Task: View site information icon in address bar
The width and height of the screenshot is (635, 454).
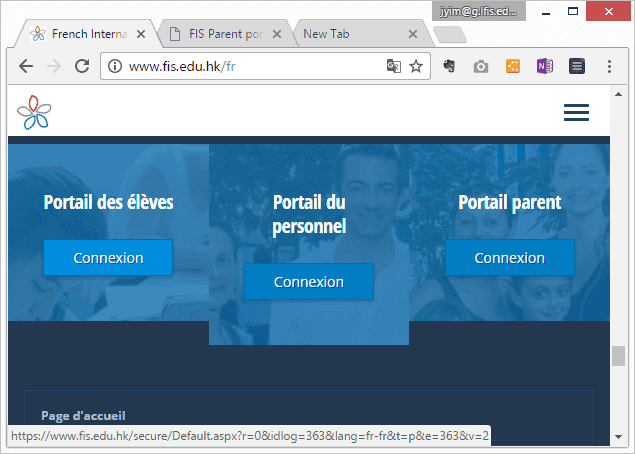Action: point(115,67)
